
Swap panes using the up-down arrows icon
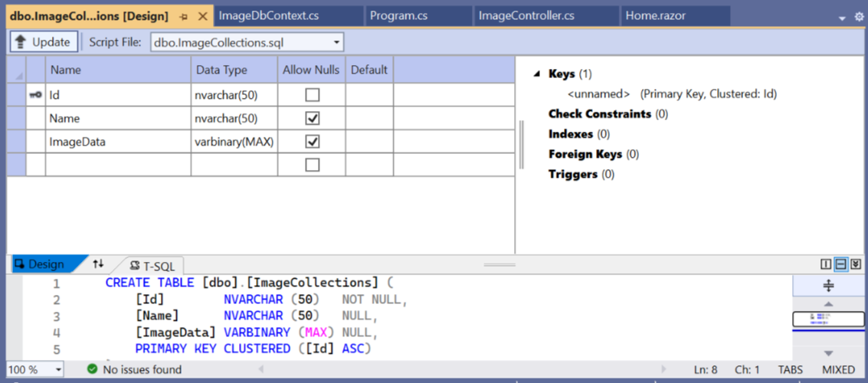pyautogui.click(x=98, y=264)
